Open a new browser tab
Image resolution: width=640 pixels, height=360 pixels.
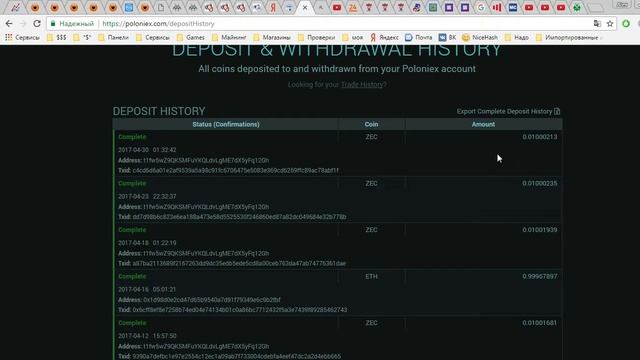pyautogui.click(x=596, y=7)
